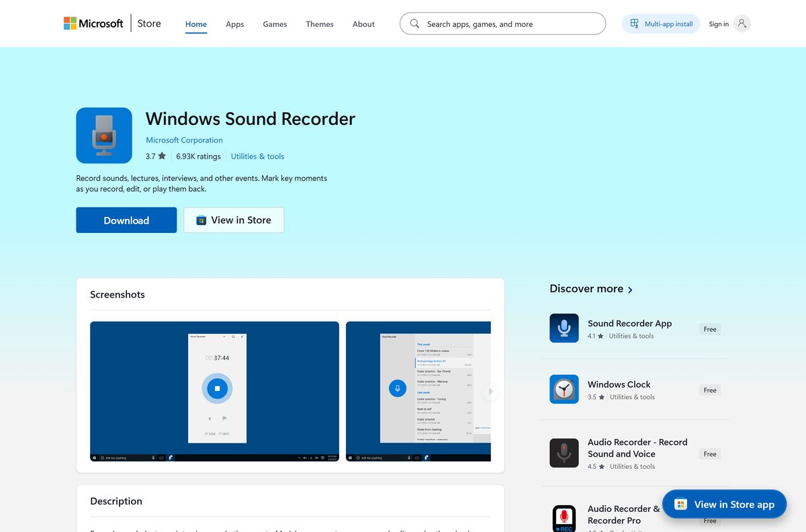Click the Sign in link
806x532 pixels.
click(719, 24)
